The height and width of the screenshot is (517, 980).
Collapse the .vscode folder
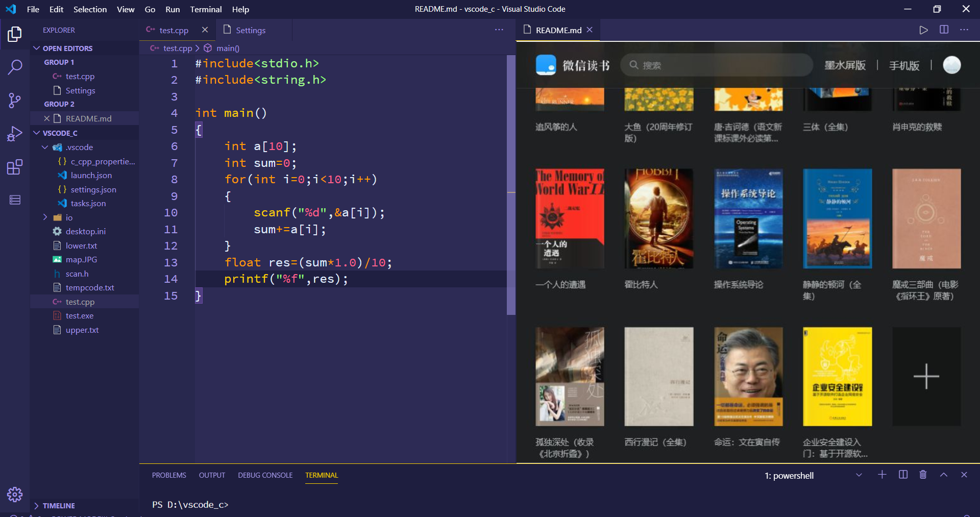(45, 147)
